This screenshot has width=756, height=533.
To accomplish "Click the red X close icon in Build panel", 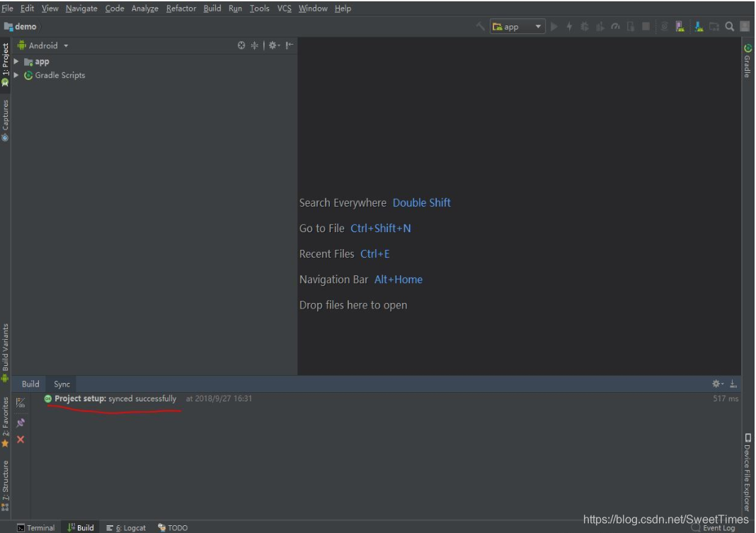I will (x=21, y=440).
